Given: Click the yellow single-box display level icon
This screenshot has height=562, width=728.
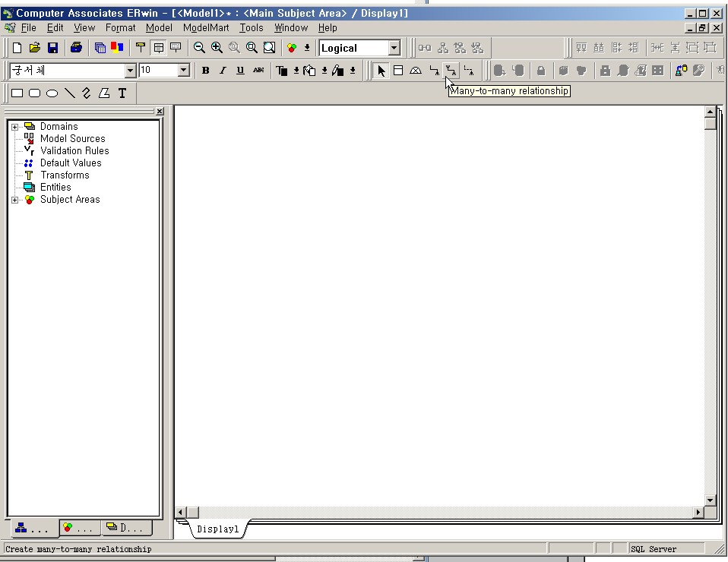Looking at the screenshot, I should click(141, 48).
